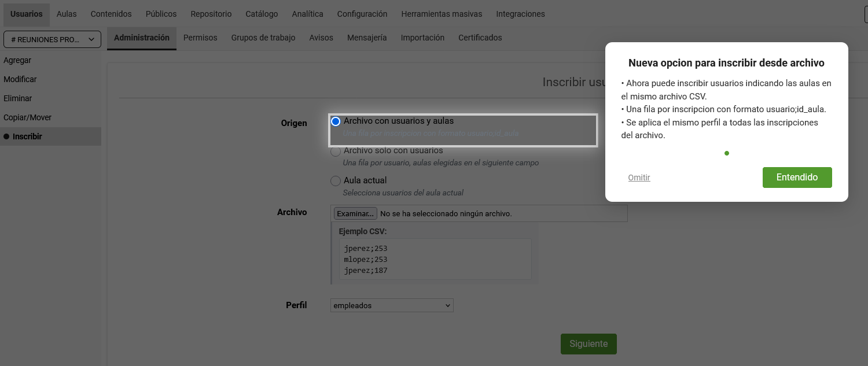
Task: Expand the # REUNIONES PRO... classroom dropdown
Action: 52,39
